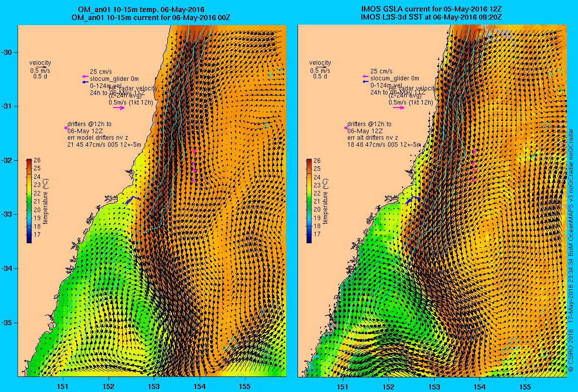Click 'temperature (°C)' label of OM_an01 color bar

click(45, 202)
